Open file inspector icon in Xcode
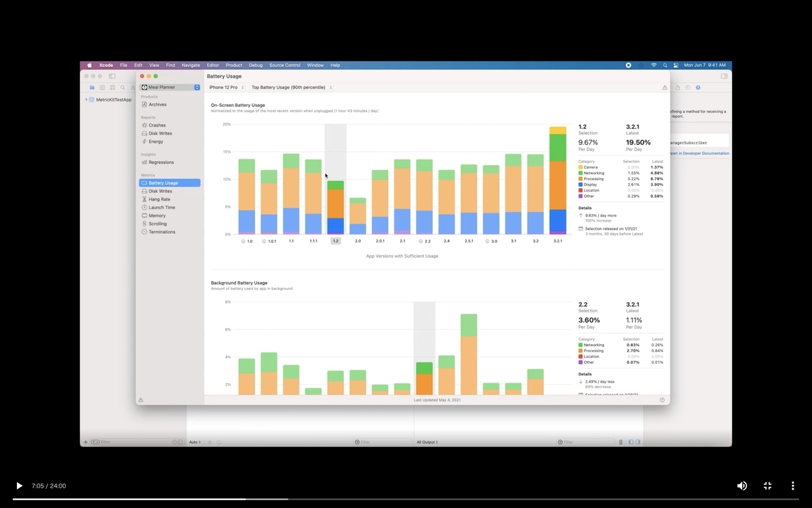The image size is (812, 508). tap(677, 87)
